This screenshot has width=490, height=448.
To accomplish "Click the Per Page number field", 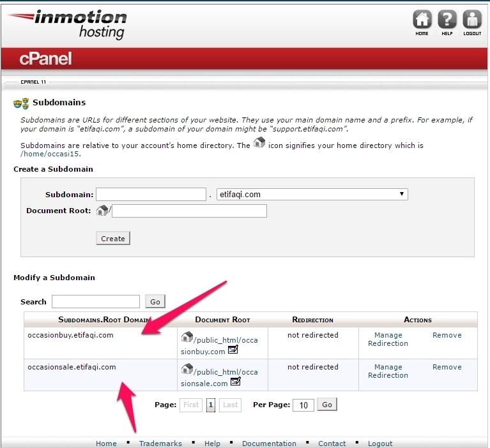I will coord(303,405).
